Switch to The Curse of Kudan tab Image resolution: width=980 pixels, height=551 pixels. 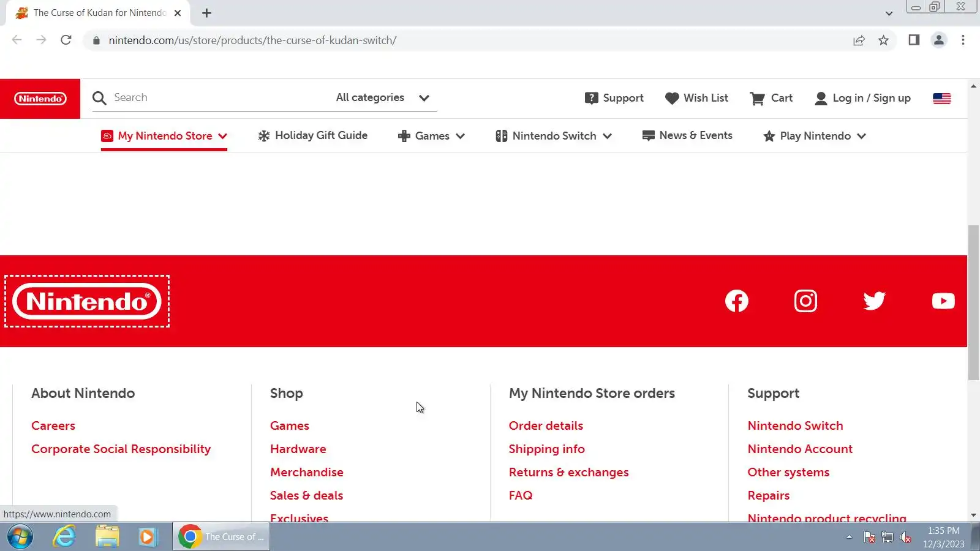98,13
